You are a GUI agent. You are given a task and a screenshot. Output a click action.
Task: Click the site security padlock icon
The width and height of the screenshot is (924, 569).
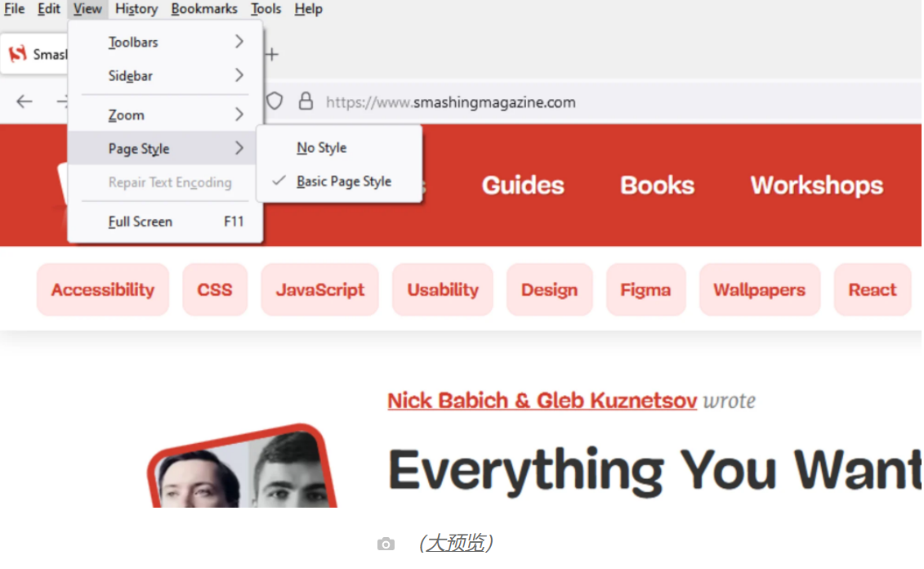pos(306,101)
